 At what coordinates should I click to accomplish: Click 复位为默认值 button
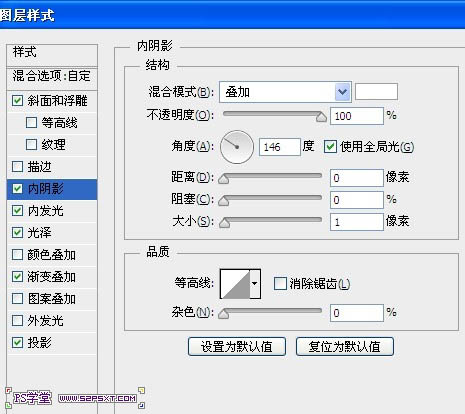click(x=345, y=347)
